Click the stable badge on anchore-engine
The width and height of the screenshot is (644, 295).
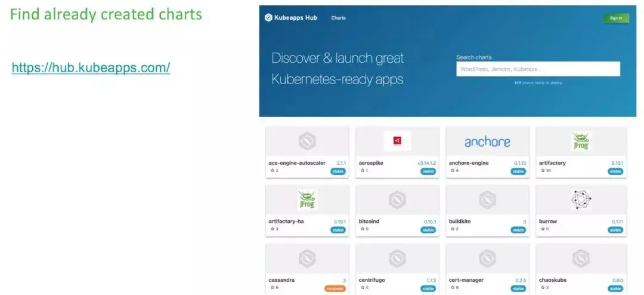tap(518, 171)
